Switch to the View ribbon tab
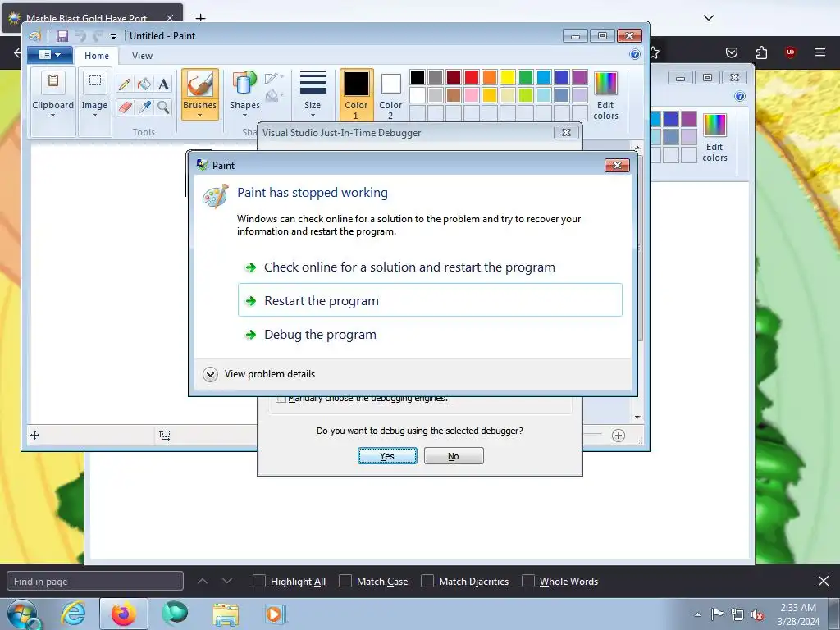 (x=142, y=56)
